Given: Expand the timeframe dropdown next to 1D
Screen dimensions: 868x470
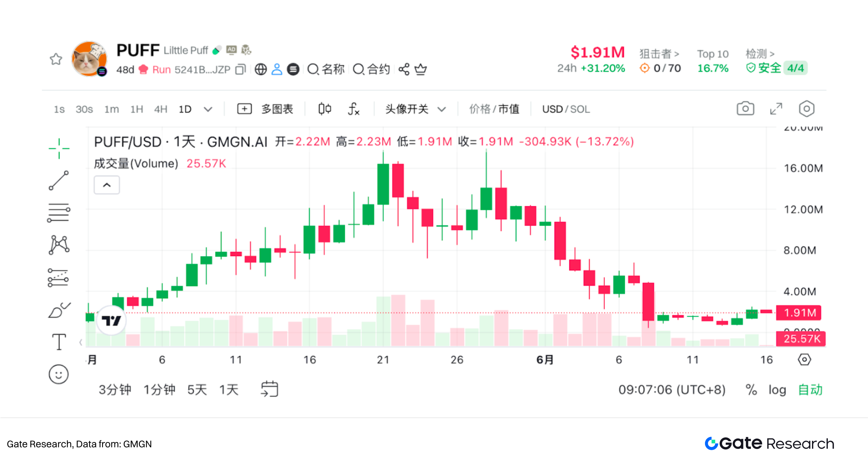Looking at the screenshot, I should click(208, 109).
